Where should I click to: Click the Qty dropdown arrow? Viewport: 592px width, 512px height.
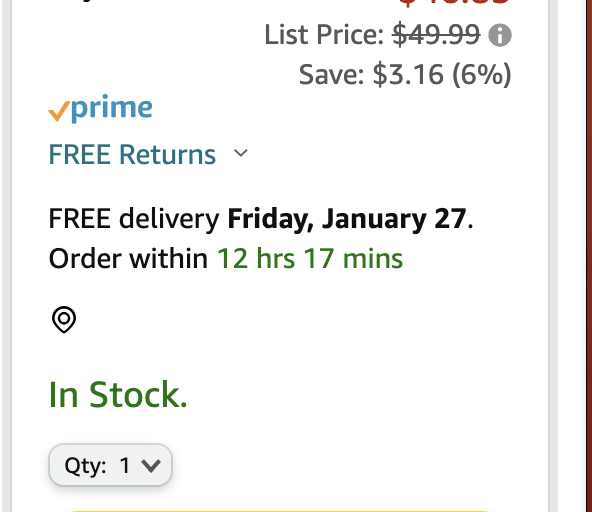(151, 466)
